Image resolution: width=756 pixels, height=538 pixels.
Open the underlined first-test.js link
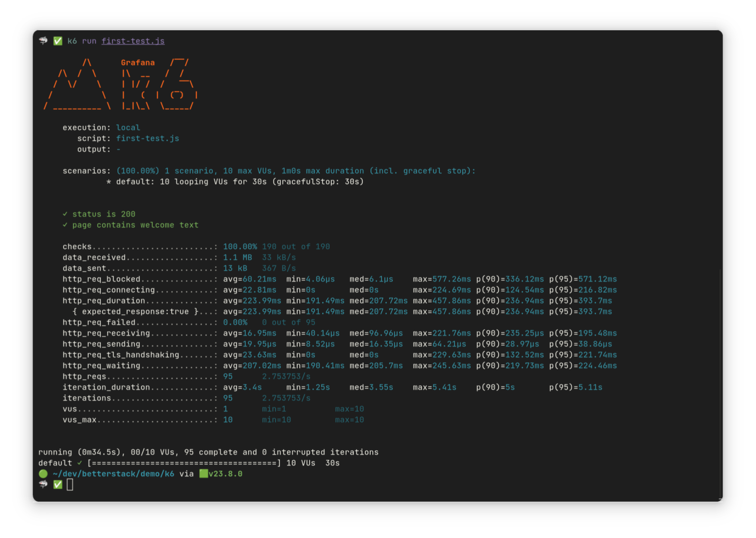[x=133, y=41]
